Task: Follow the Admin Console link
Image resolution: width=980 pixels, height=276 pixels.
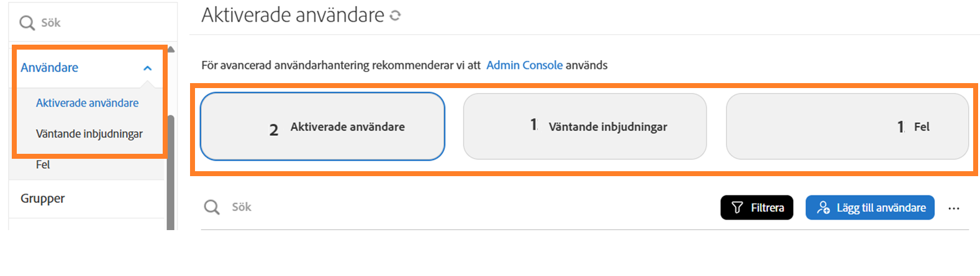Action: pos(524,65)
